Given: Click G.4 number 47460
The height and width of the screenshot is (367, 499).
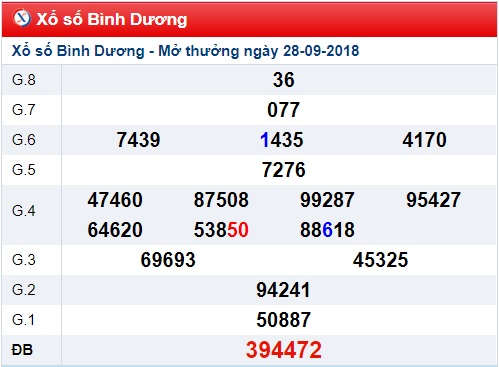Looking at the screenshot, I should pyautogui.click(x=115, y=200).
